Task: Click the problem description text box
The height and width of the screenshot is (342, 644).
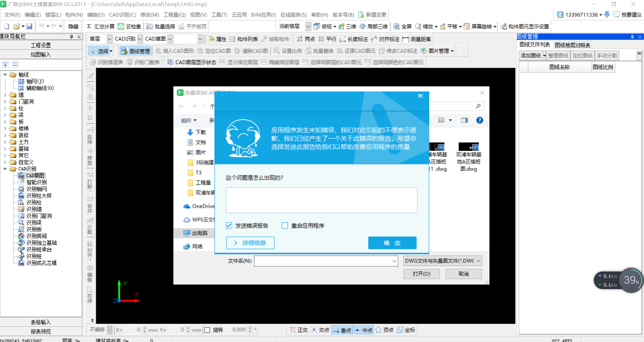Action: (321, 200)
